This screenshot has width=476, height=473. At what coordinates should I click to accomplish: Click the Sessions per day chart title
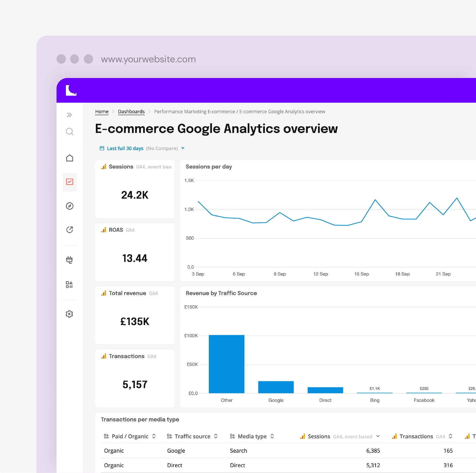pyautogui.click(x=209, y=167)
